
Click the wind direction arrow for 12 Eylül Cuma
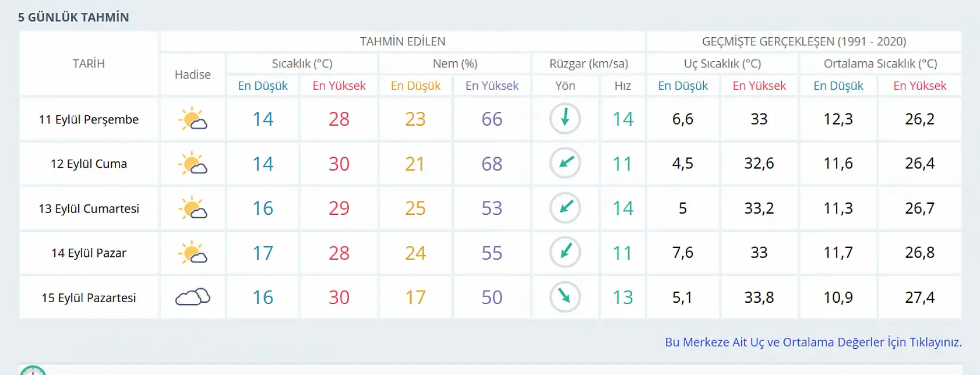pos(565,164)
